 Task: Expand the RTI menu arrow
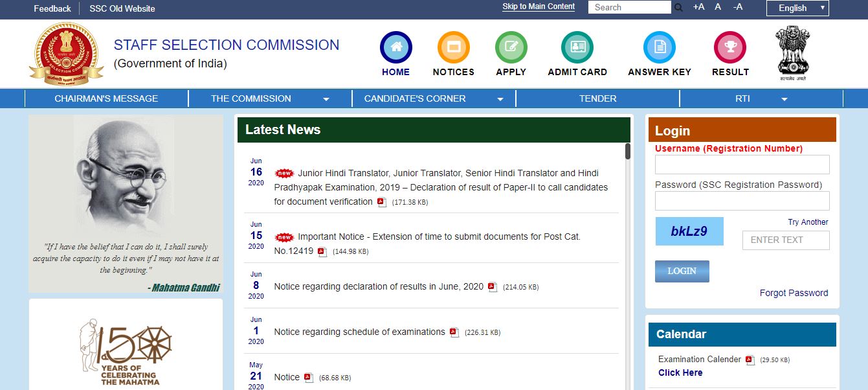784,99
